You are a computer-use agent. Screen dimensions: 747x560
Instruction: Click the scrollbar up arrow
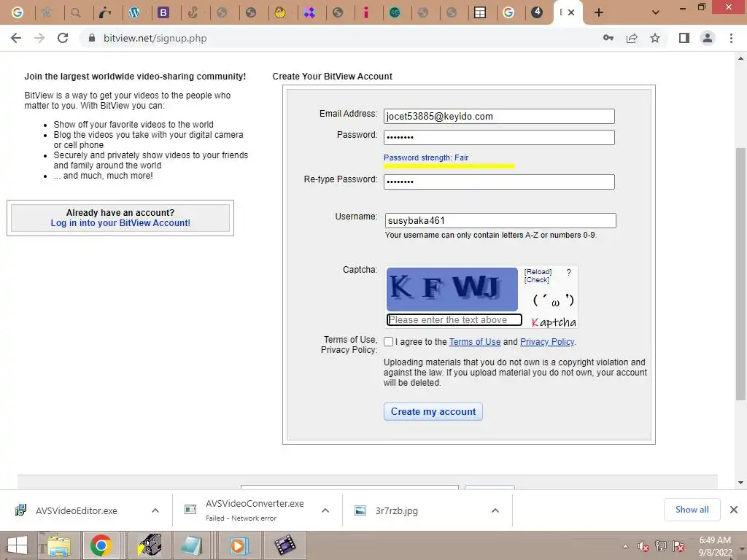pyautogui.click(x=740, y=58)
